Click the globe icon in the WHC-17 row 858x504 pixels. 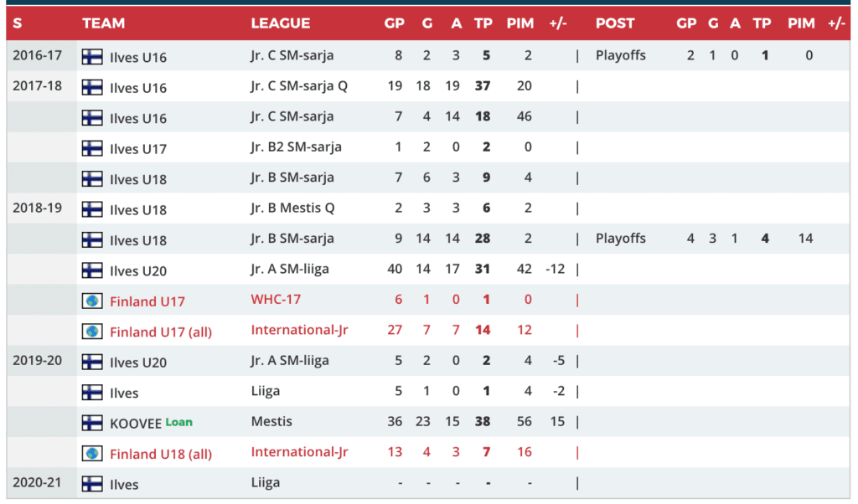92,301
